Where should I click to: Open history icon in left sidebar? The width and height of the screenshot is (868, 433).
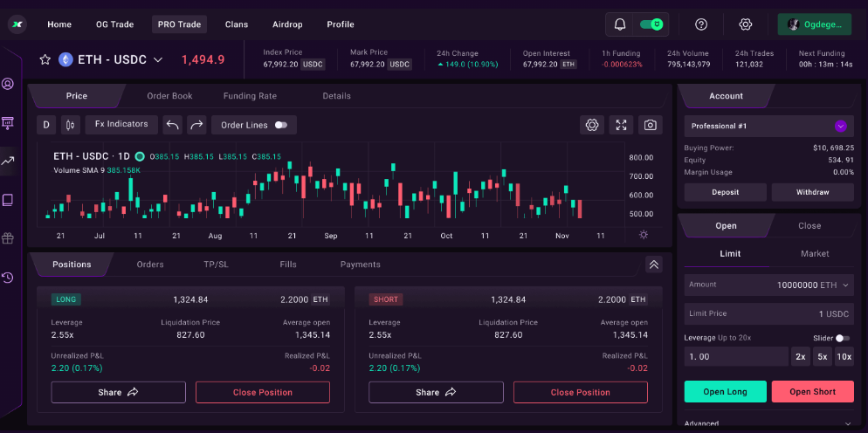pos(8,278)
